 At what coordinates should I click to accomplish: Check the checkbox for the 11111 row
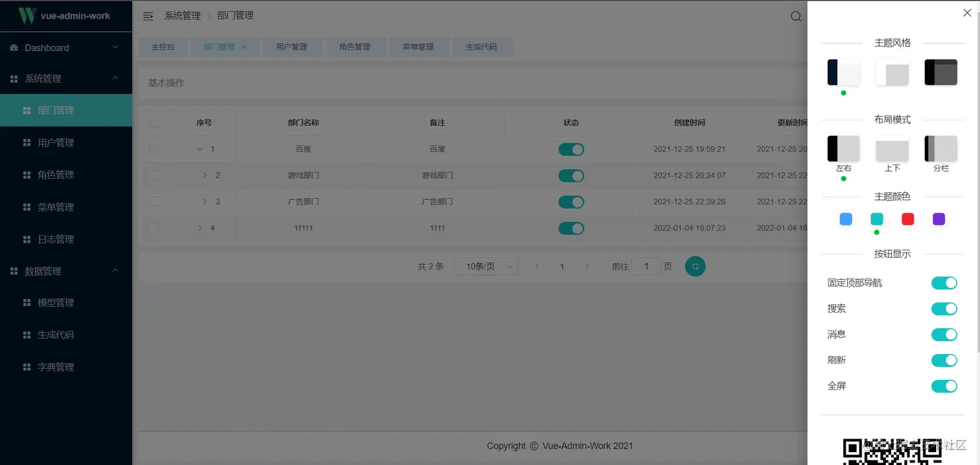click(x=154, y=227)
